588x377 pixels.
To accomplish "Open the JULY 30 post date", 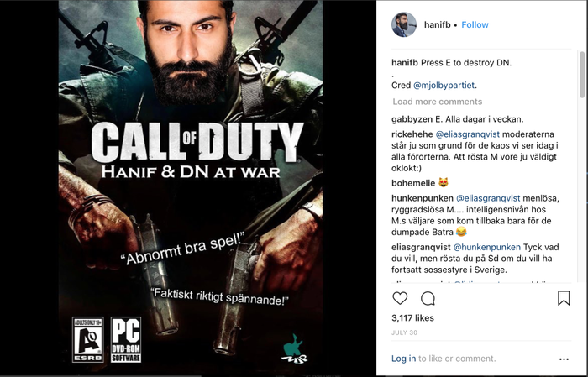I will coord(404,332).
